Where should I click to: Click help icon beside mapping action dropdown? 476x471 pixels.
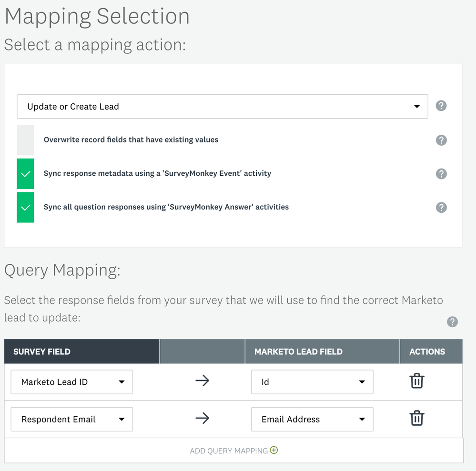coord(441,106)
